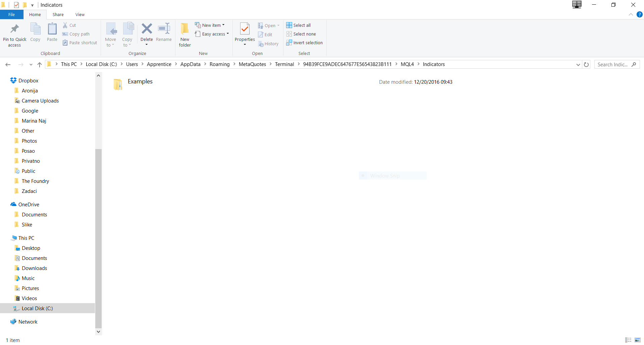Switch to details view in status bar
The height and width of the screenshot is (345, 644).
pos(628,340)
